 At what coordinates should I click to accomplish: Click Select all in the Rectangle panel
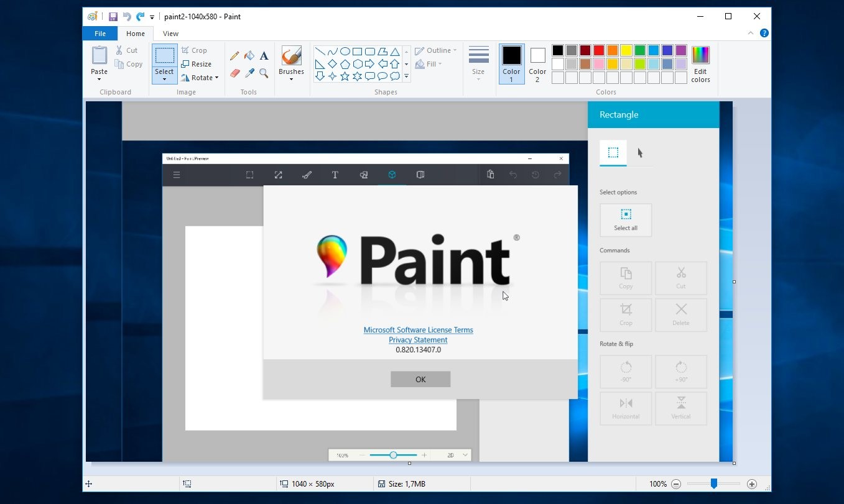[x=625, y=220]
